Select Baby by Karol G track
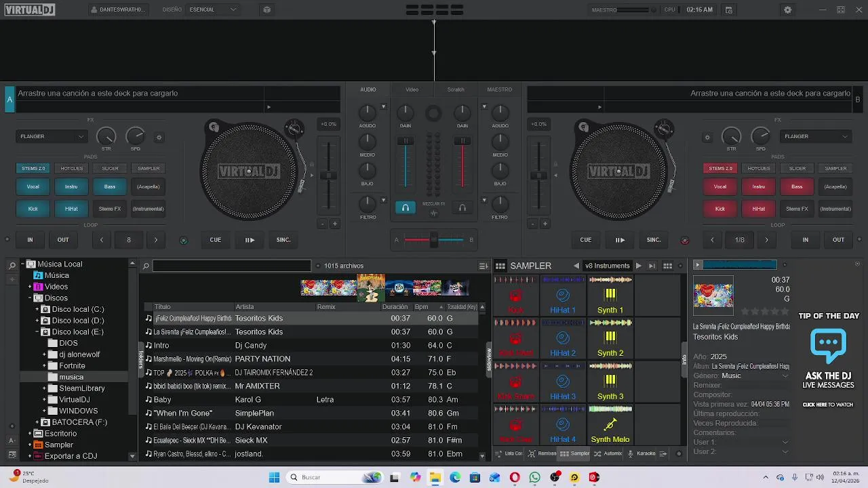The image size is (868, 488). 312,400
